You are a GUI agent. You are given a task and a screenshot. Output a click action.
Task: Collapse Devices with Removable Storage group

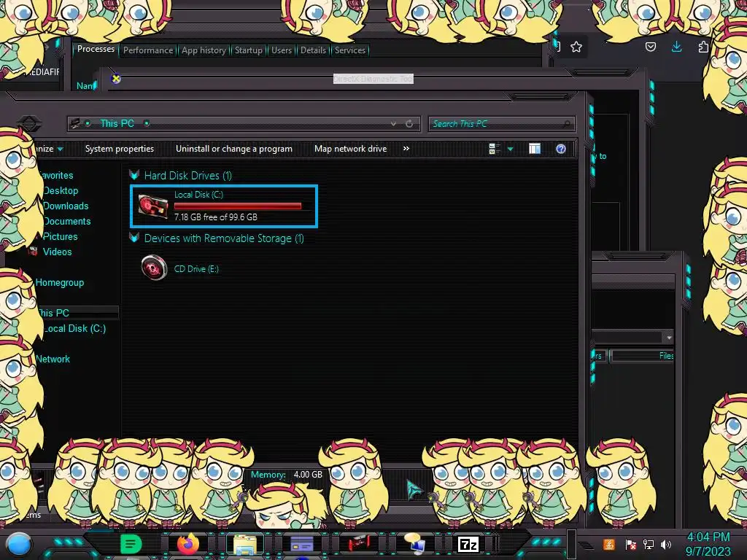[x=134, y=237]
